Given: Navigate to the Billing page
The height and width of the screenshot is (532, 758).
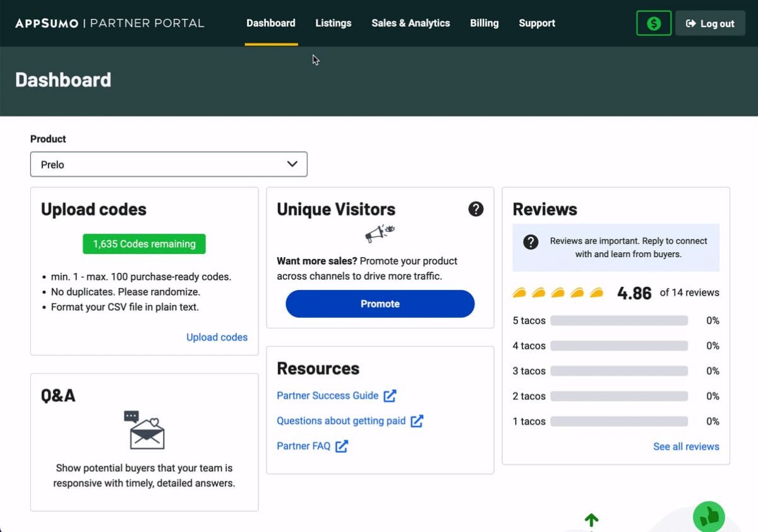Looking at the screenshot, I should point(484,23).
